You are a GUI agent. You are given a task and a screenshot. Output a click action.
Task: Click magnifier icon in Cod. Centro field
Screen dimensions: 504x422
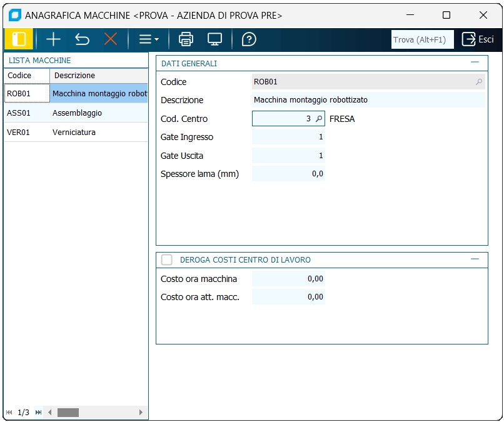(x=319, y=119)
